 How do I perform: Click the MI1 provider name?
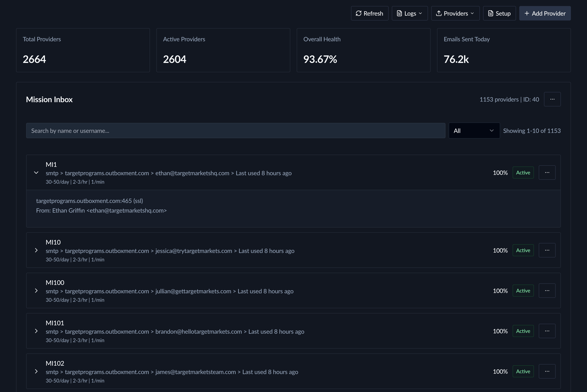(51, 164)
